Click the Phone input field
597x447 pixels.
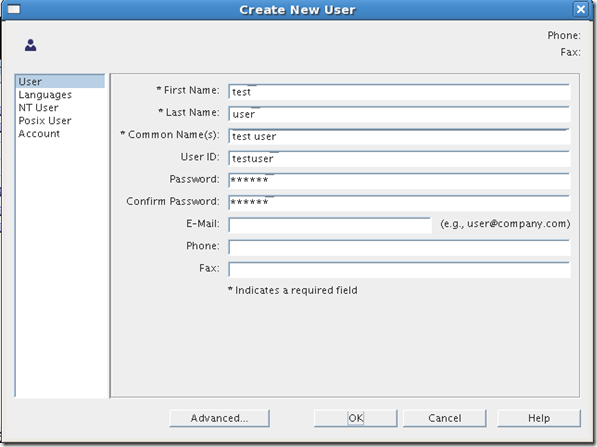pyautogui.click(x=399, y=247)
